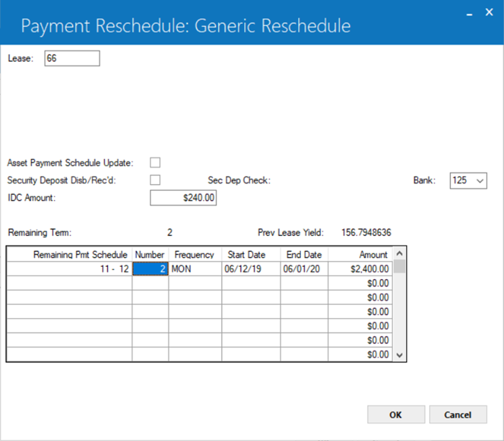
Task: Select the MON frequency cell
Action: [x=195, y=269]
